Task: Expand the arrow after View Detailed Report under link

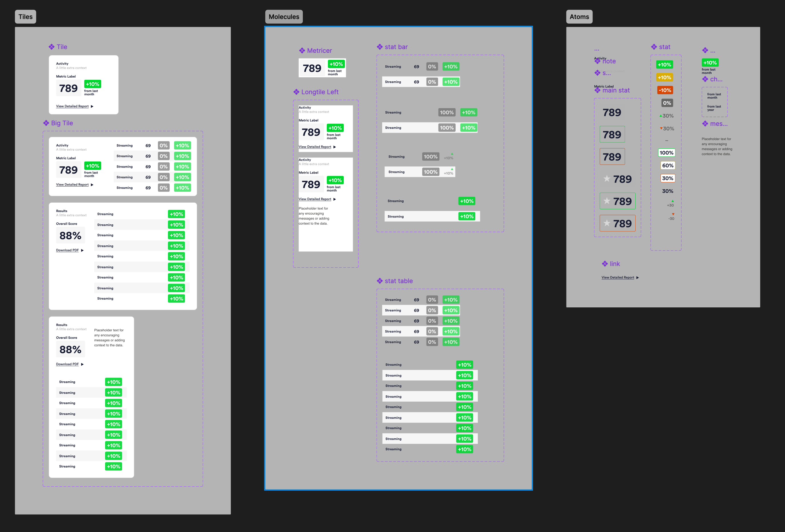Action: (x=638, y=277)
